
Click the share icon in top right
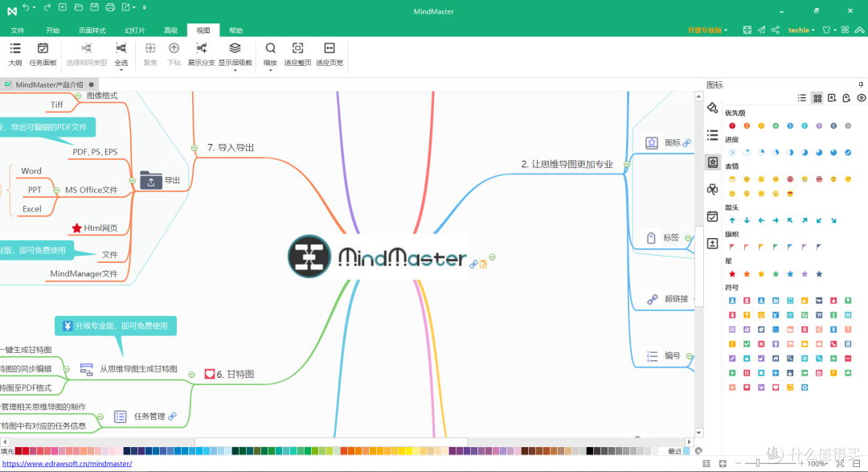[776, 30]
